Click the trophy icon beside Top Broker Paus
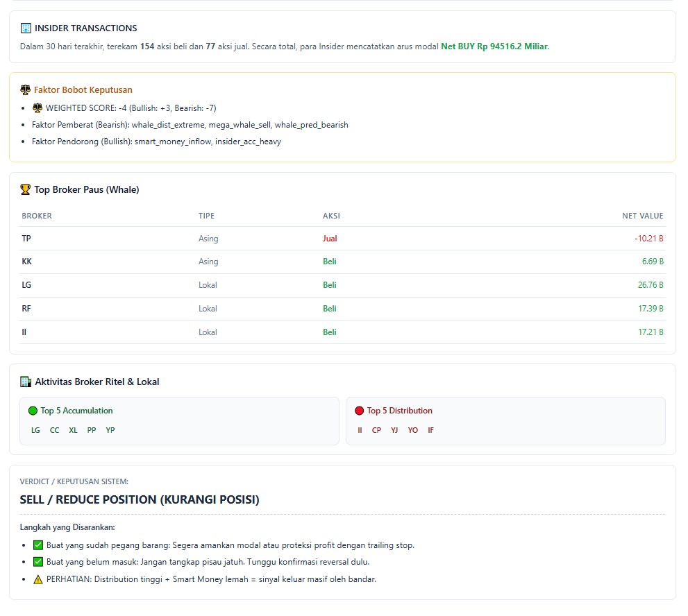688x616 pixels. (x=26, y=189)
